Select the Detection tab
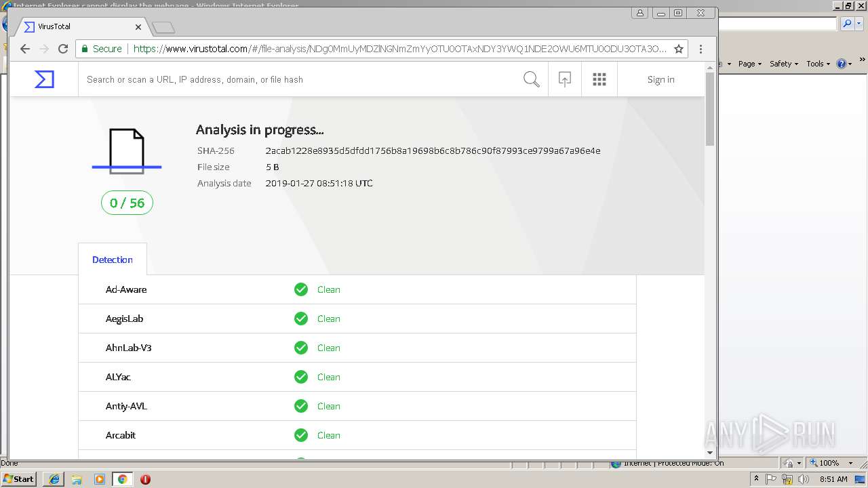This screenshot has width=868, height=488. (113, 260)
